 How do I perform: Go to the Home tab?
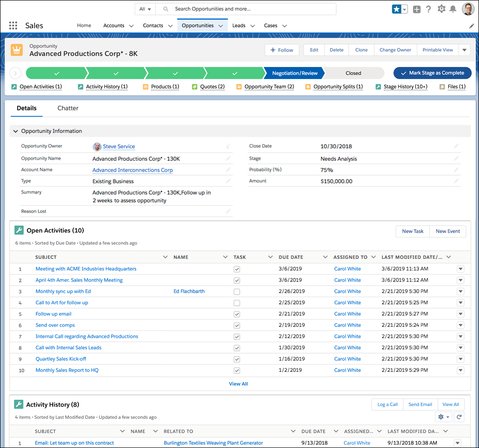coord(84,25)
